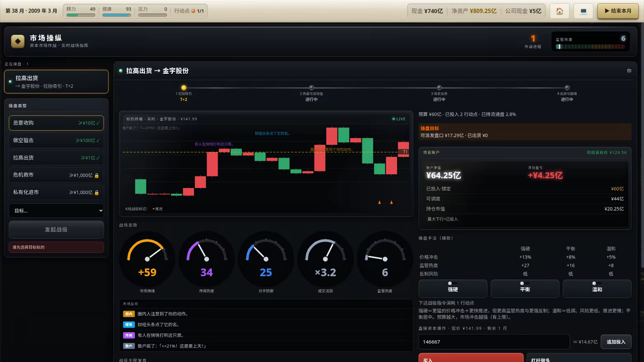Open the active 拉高出货 金宇股份 operation card
This screenshot has height=362, width=644.
(x=56, y=82)
